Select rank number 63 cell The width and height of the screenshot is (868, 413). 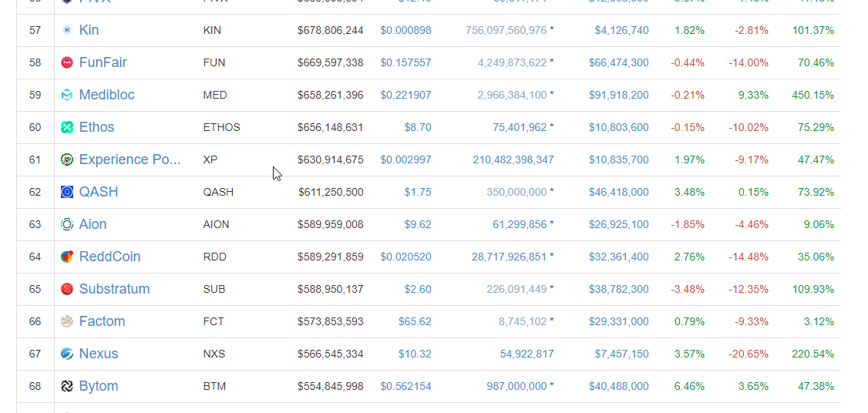coord(35,225)
